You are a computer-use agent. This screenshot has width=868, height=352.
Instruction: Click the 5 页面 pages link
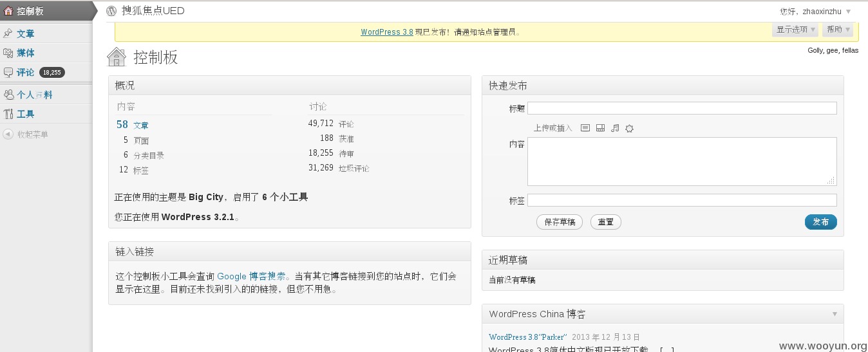coord(136,140)
